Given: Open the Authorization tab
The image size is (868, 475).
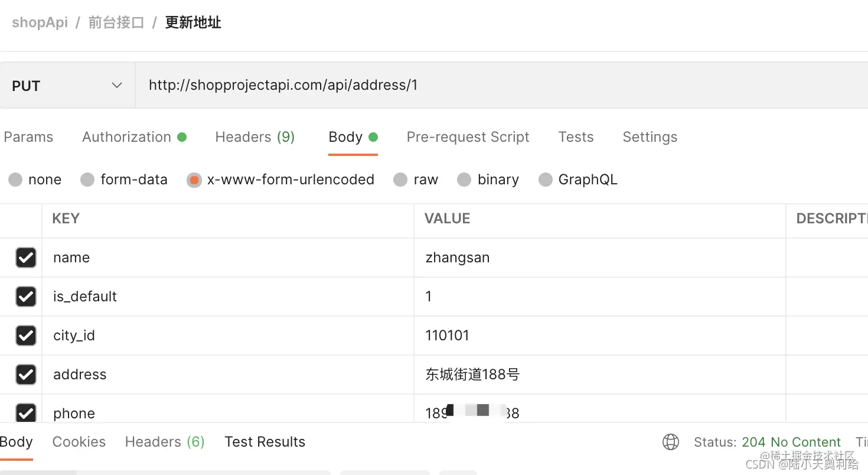Looking at the screenshot, I should tap(134, 137).
